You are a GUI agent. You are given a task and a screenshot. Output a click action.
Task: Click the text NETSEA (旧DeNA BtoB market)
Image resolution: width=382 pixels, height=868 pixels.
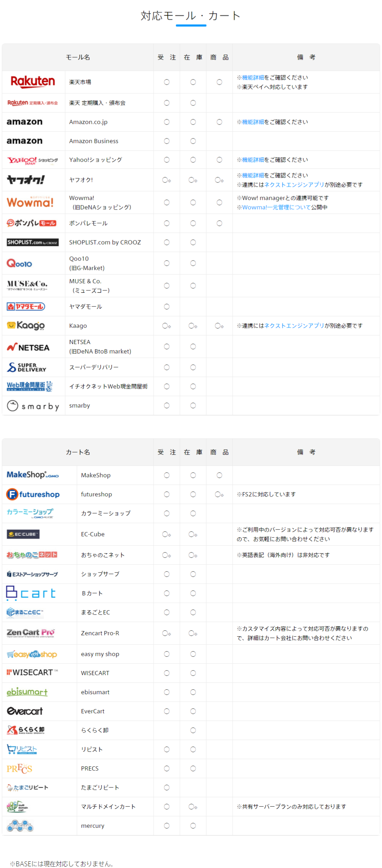pyautogui.click(x=100, y=347)
